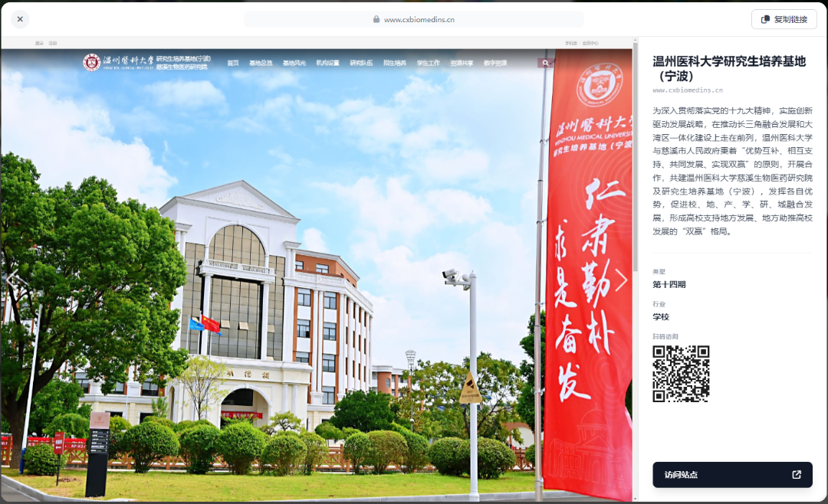Close the preview with the X icon
This screenshot has height=504, width=828.
point(19,19)
